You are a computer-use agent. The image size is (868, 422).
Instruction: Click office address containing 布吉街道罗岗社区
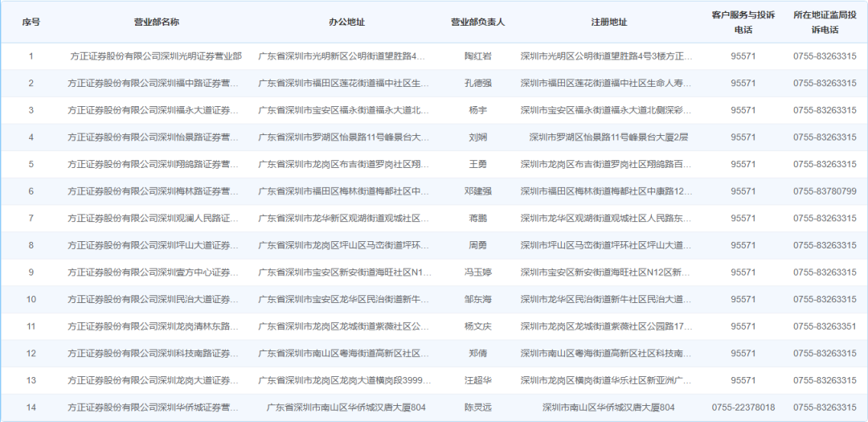[344, 165]
